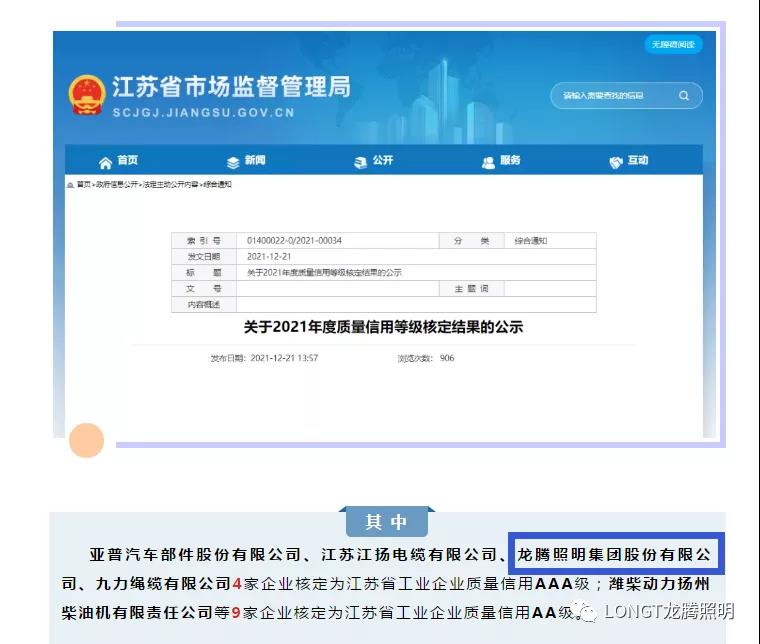Click the text 龙腾照明集团股份有限公

(614, 554)
